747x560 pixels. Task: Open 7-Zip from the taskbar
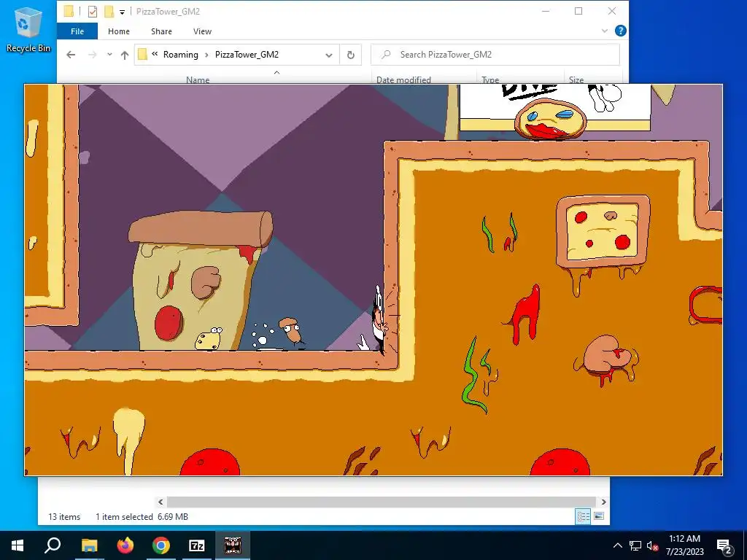[197, 545]
